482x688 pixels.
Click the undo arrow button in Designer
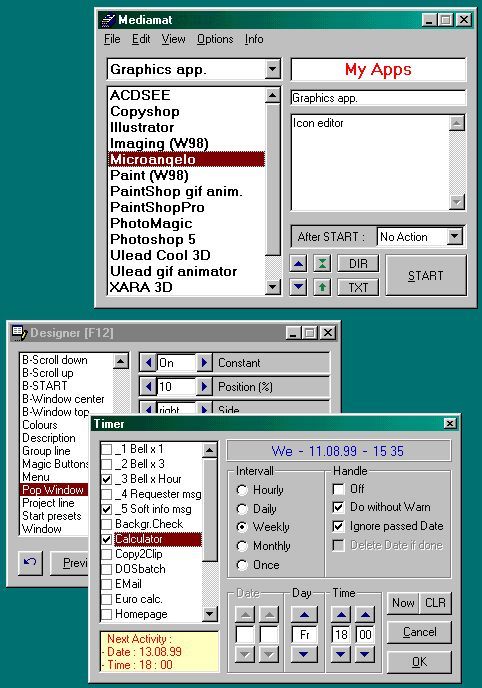coord(30,563)
